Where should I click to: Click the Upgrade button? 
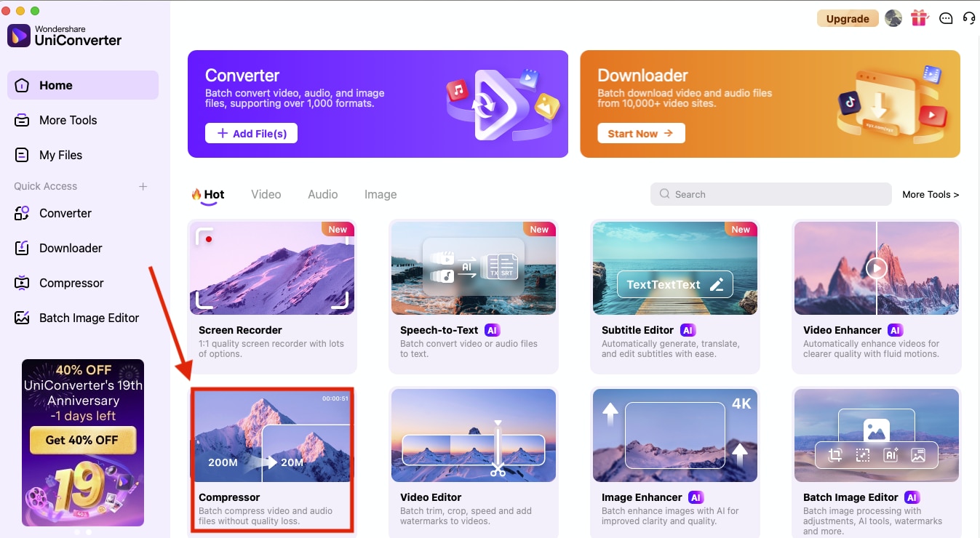[847, 17]
